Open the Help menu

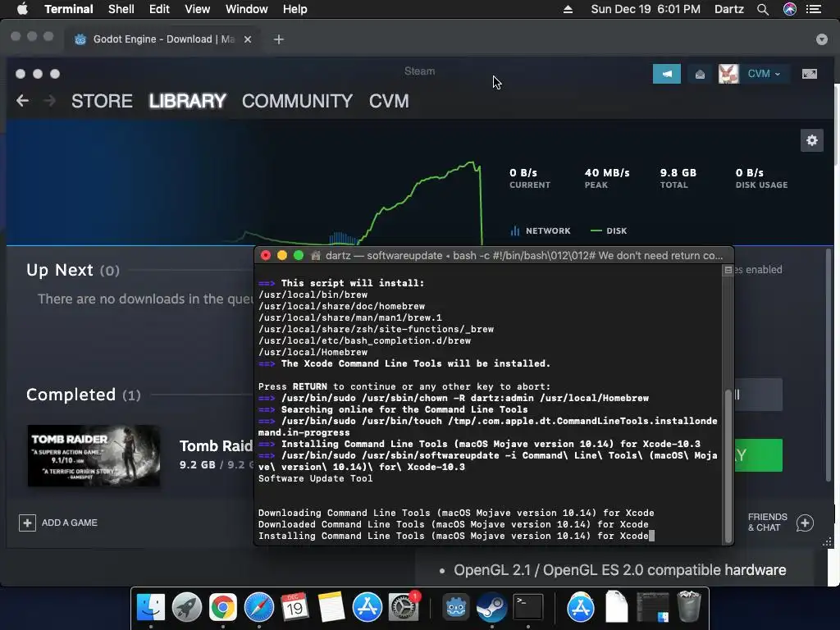[294, 9]
